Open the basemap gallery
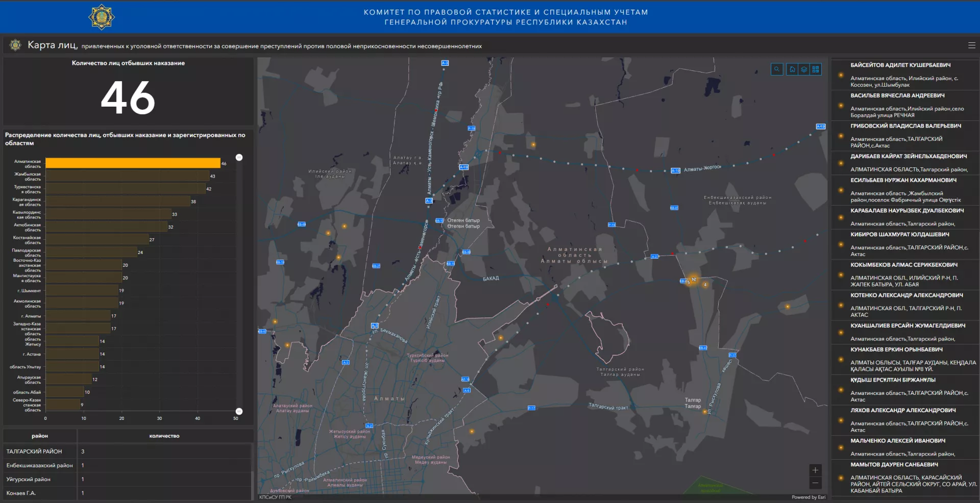 pos(816,69)
